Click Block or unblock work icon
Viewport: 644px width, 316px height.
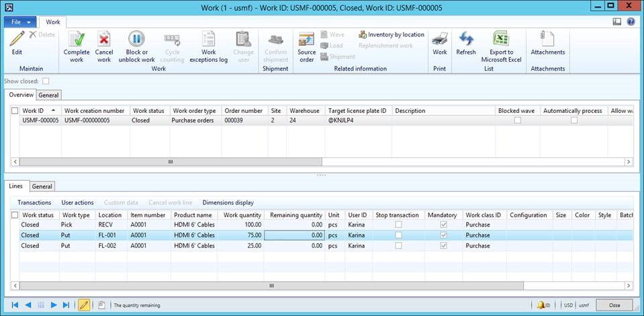coord(136,38)
